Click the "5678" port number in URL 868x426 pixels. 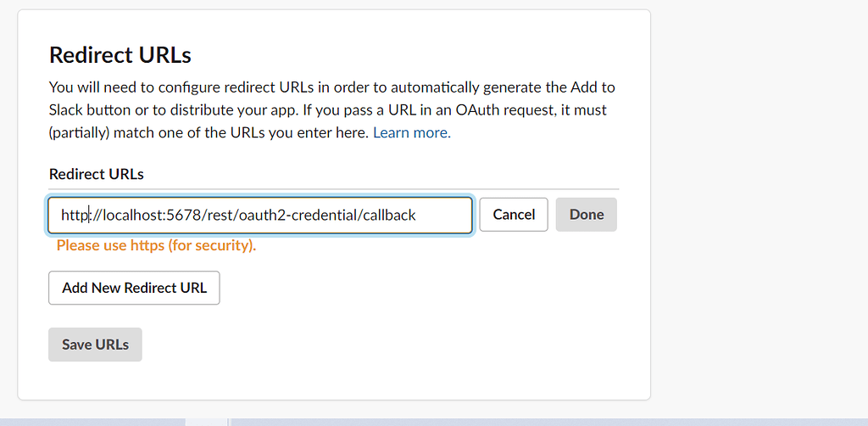pos(182,216)
